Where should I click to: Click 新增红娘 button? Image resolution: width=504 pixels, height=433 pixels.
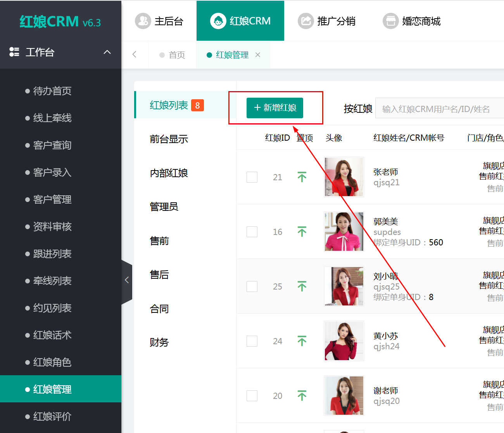coord(275,108)
